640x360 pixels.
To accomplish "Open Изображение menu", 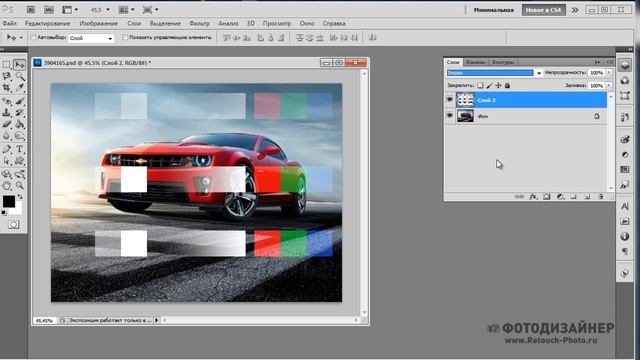I will pyautogui.click(x=98, y=24).
